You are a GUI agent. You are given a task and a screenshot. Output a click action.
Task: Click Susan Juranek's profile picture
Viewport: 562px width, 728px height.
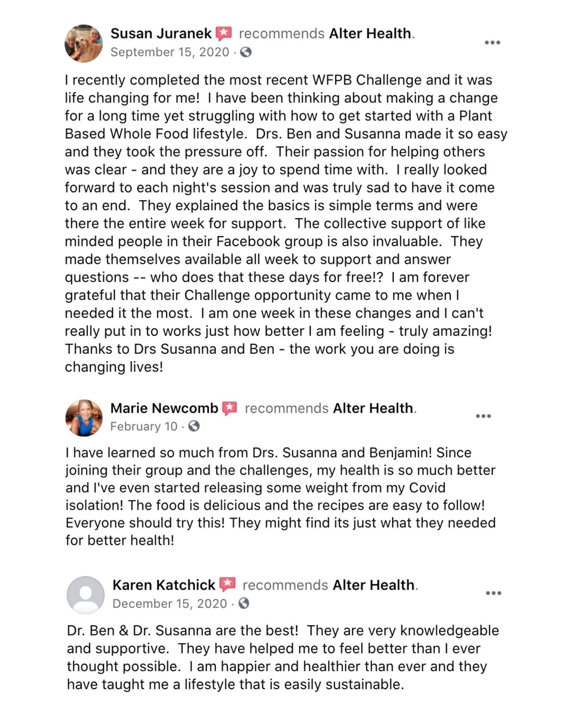tap(84, 43)
